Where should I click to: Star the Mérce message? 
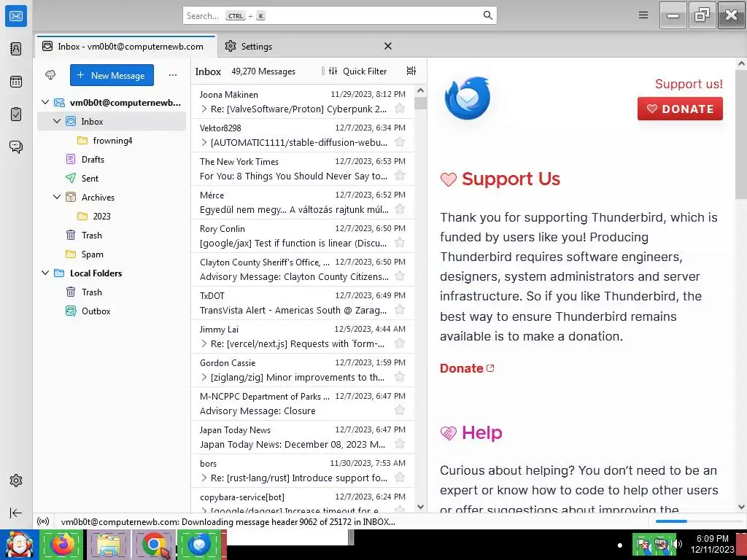coord(400,209)
